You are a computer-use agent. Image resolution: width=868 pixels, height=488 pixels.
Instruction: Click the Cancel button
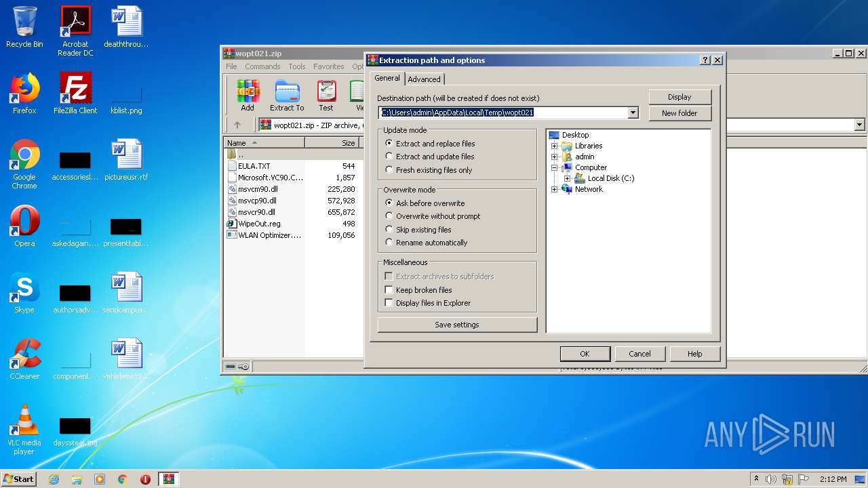coord(639,354)
